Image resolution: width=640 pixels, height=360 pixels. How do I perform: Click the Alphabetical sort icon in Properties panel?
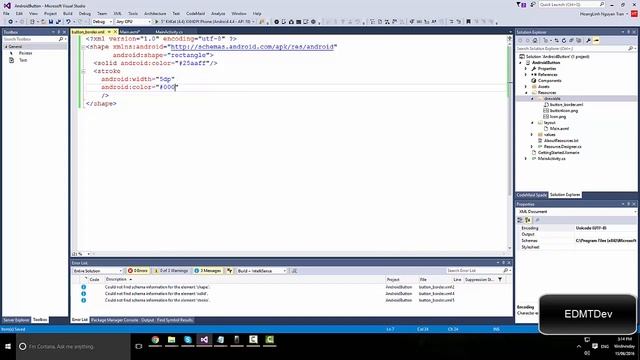[528, 220]
